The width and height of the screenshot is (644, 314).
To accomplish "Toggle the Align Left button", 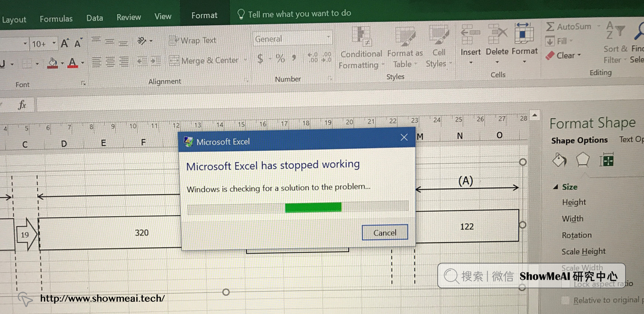I will [x=97, y=62].
